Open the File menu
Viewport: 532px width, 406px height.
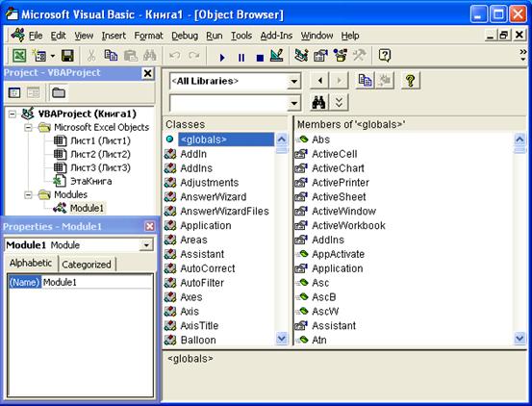(36, 36)
